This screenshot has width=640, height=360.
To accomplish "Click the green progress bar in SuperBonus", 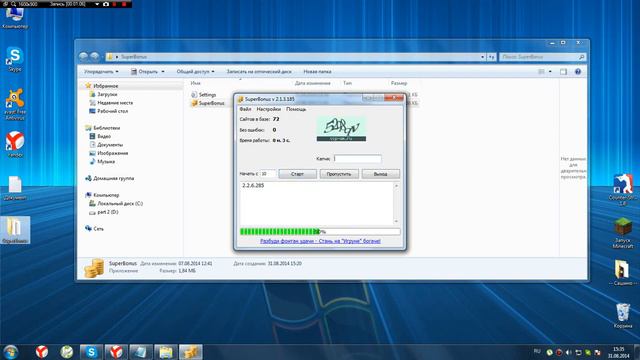I will pos(320,231).
